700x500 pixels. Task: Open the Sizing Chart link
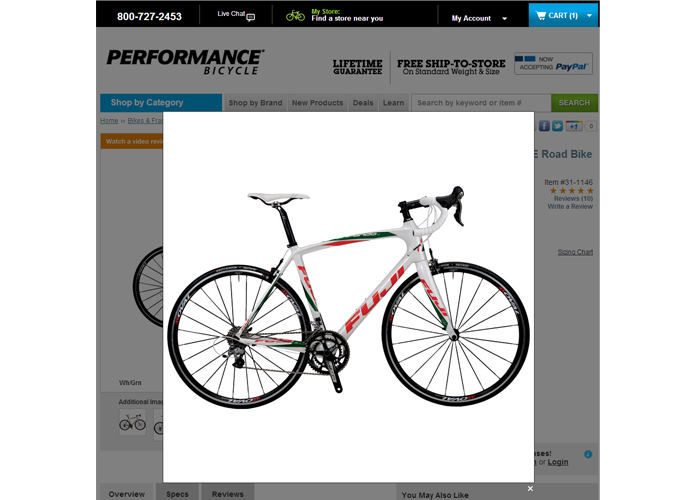tap(575, 252)
